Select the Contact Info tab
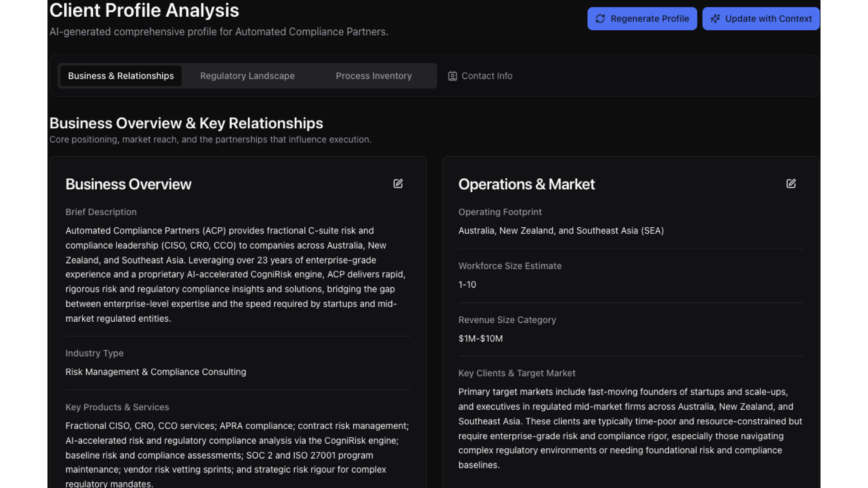Image resolution: width=868 pixels, height=488 pixels. click(486, 75)
